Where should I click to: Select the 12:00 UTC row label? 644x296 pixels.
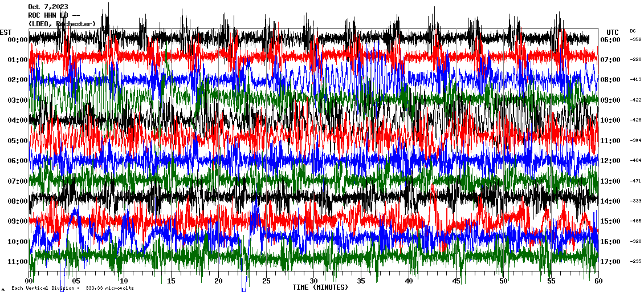click(x=610, y=161)
